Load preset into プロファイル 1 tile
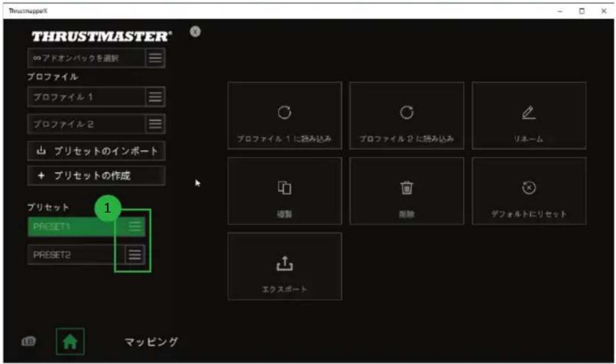Screen dimensions: 616x364 tap(284, 115)
